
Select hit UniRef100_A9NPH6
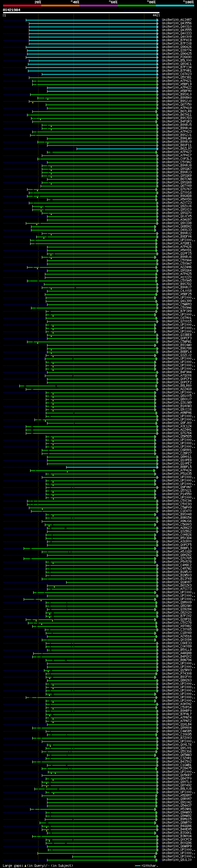click(177, 413)
